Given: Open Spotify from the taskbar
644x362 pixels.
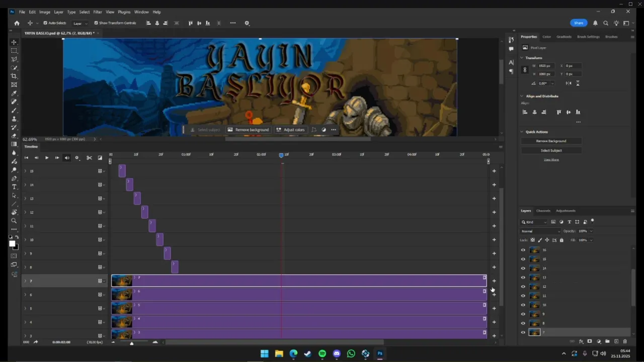Looking at the screenshot, I should (323, 354).
